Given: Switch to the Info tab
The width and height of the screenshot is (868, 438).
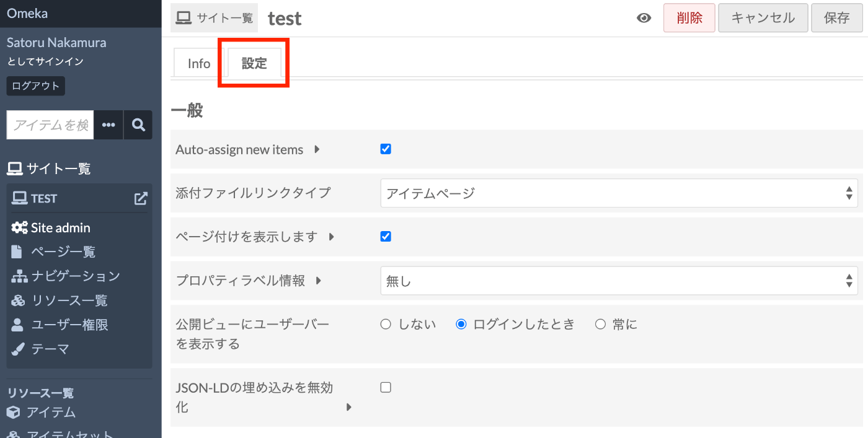Looking at the screenshot, I should (x=199, y=63).
